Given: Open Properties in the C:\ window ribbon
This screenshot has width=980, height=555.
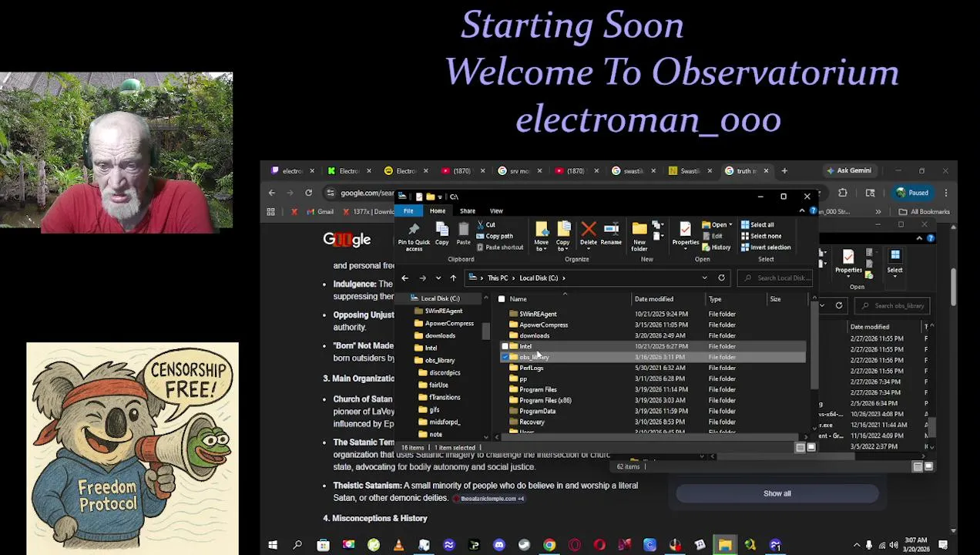Looking at the screenshot, I should pyautogui.click(x=685, y=234).
